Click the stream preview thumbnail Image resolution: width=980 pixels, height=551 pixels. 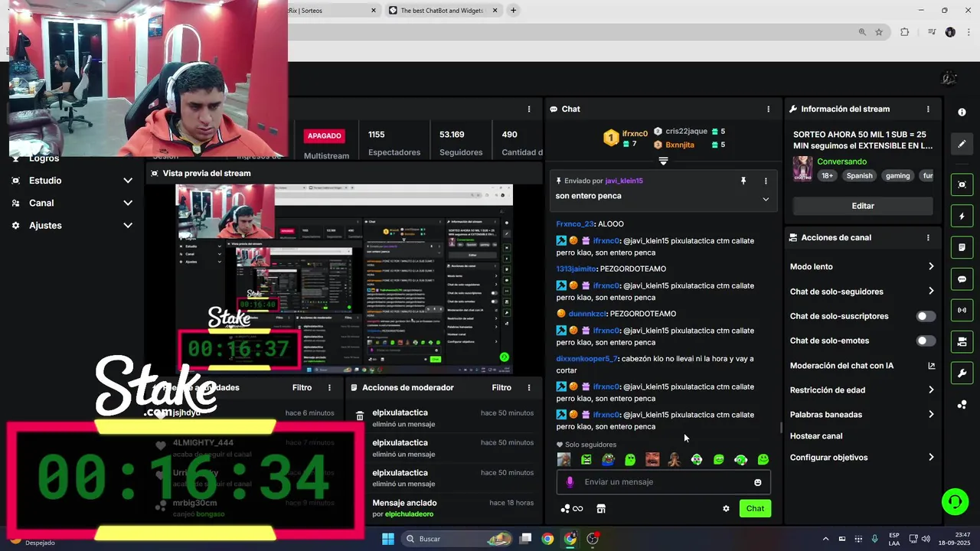345,279
